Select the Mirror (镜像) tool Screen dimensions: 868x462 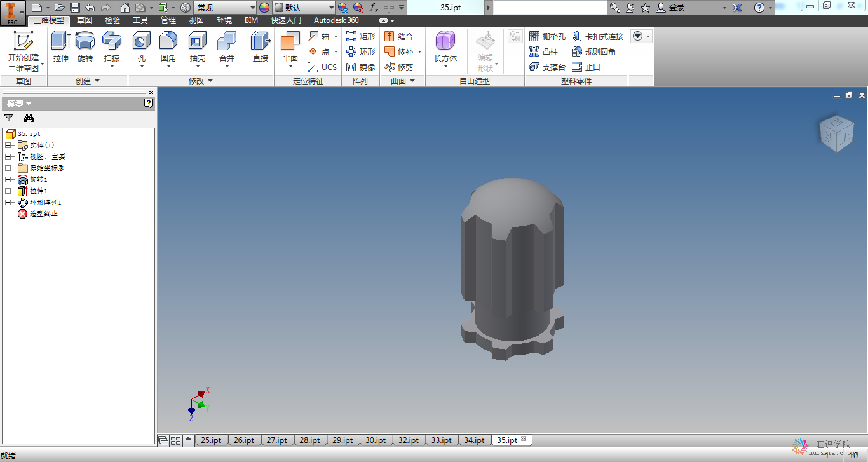point(360,67)
